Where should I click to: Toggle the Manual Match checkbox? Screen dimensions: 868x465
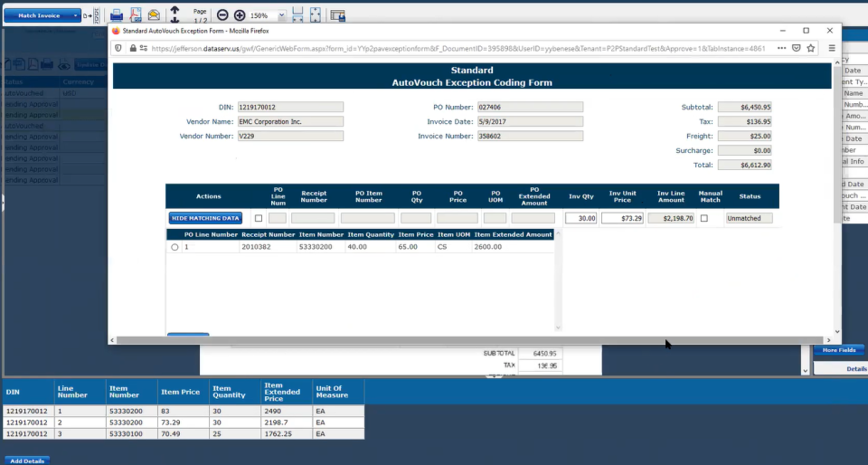tap(703, 218)
